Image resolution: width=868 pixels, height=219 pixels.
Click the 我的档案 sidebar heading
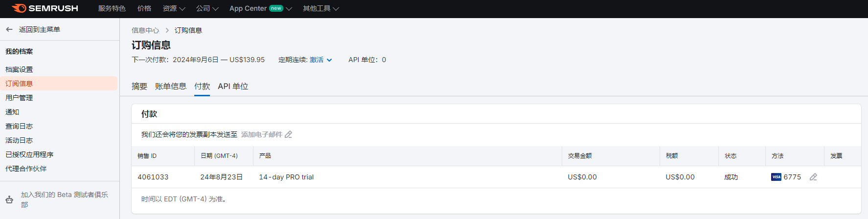click(19, 51)
